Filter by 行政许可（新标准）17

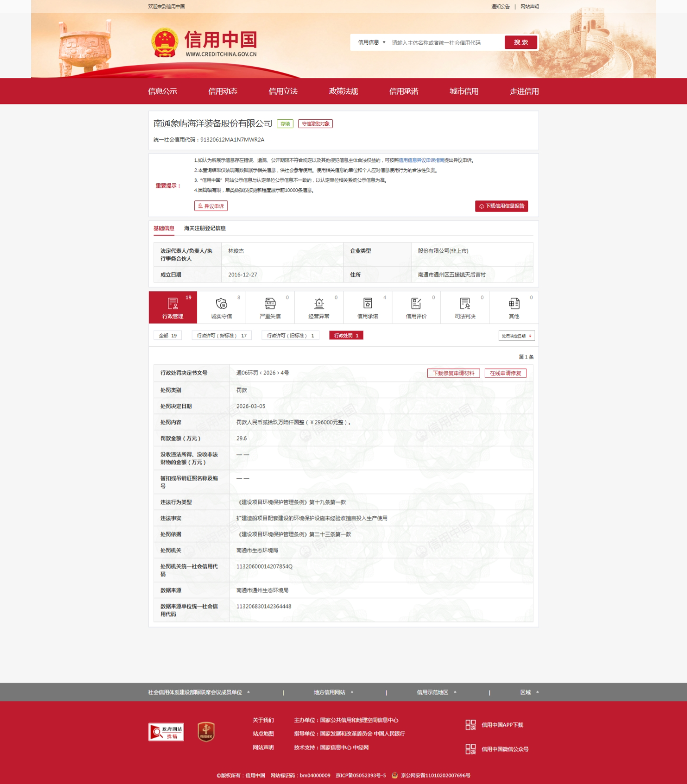click(222, 336)
